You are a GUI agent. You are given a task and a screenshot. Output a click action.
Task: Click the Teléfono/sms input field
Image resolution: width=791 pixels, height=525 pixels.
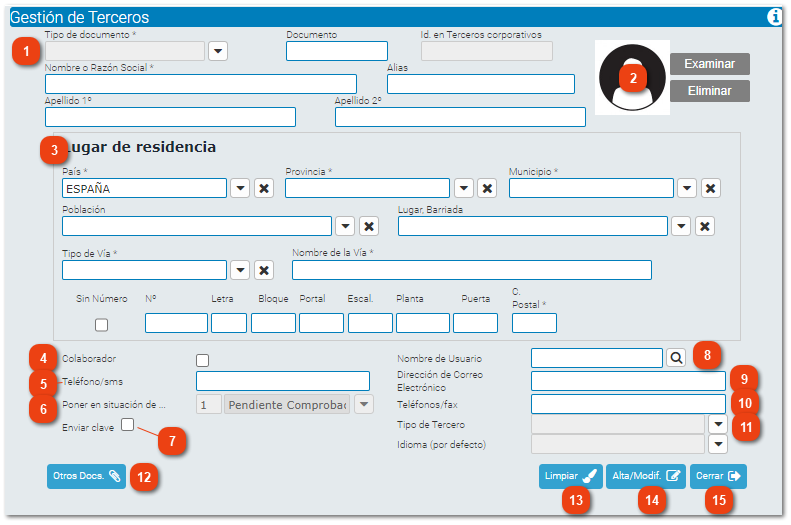point(282,381)
